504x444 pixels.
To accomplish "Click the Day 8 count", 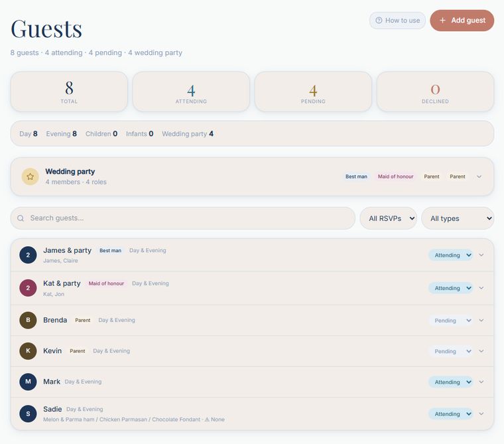I will [29, 133].
